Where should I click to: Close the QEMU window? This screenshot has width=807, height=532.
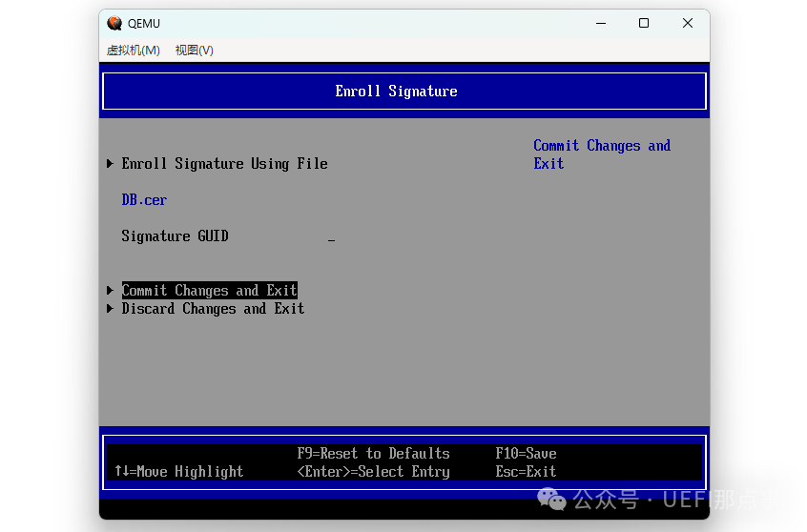click(687, 24)
